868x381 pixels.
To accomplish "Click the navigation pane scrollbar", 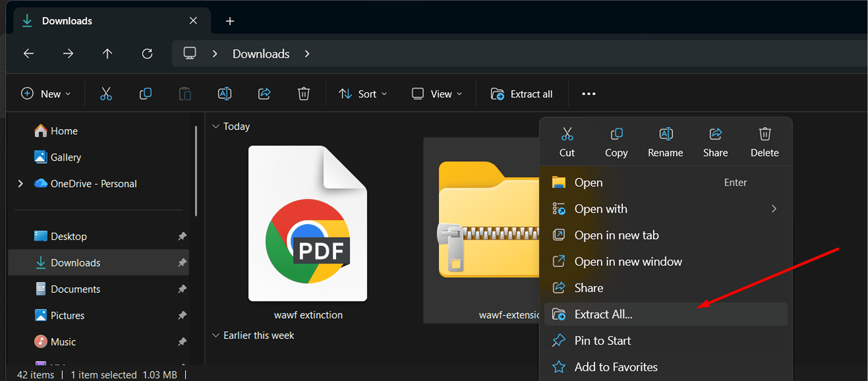I will (x=196, y=171).
